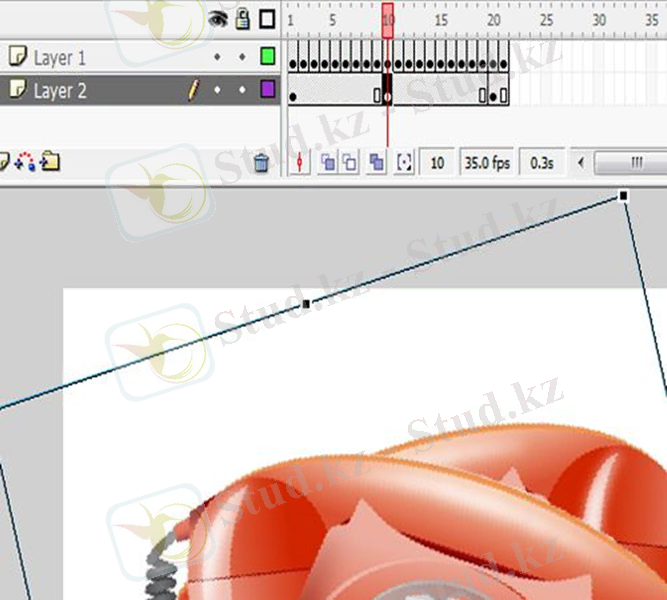
Task: Toggle visibility dot for Layer 1
Action: point(217,57)
